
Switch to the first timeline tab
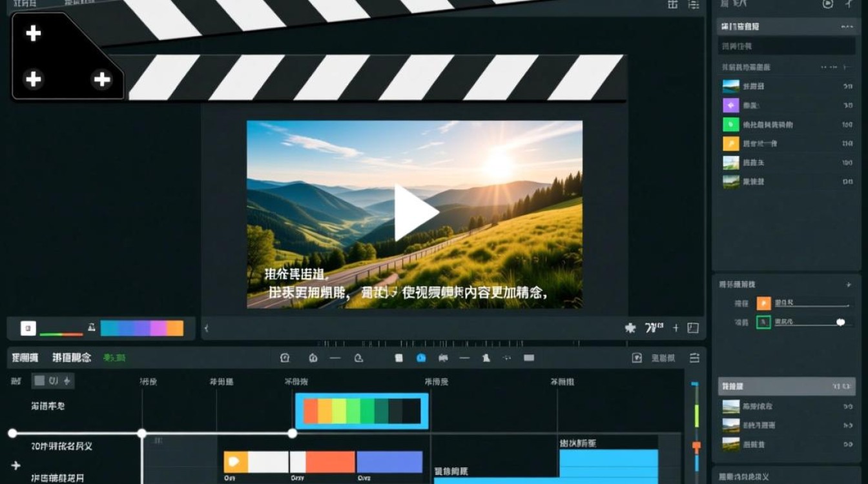pos(25,358)
